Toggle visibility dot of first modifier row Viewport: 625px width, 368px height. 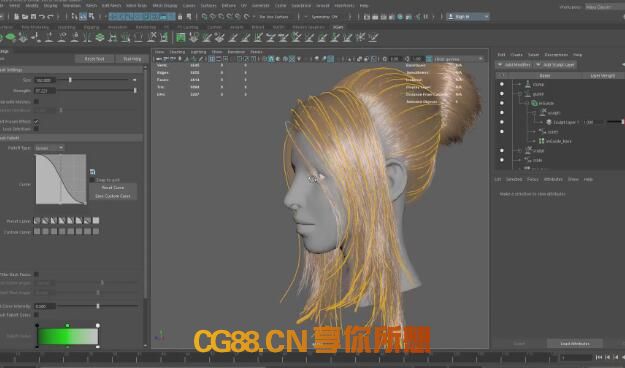click(x=502, y=84)
